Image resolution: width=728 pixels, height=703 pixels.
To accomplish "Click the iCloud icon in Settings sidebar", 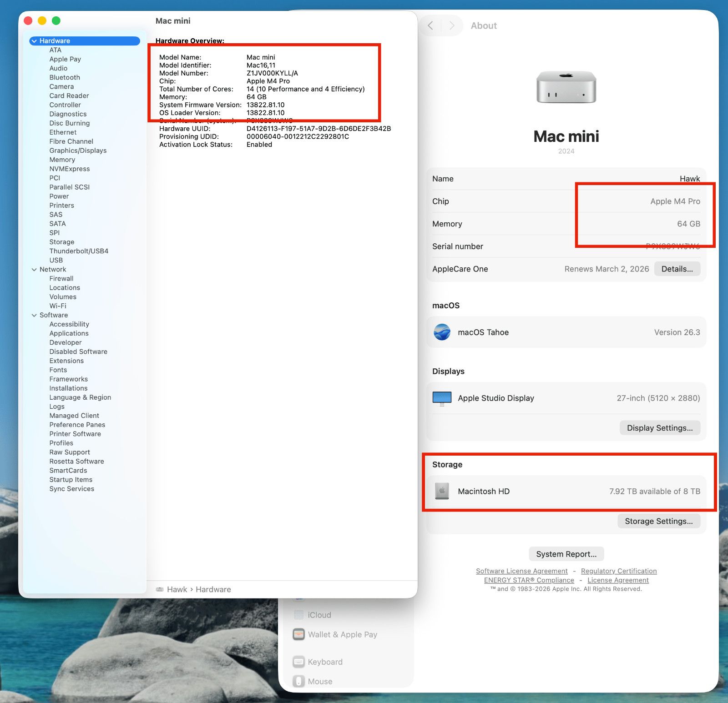I will click(x=298, y=615).
